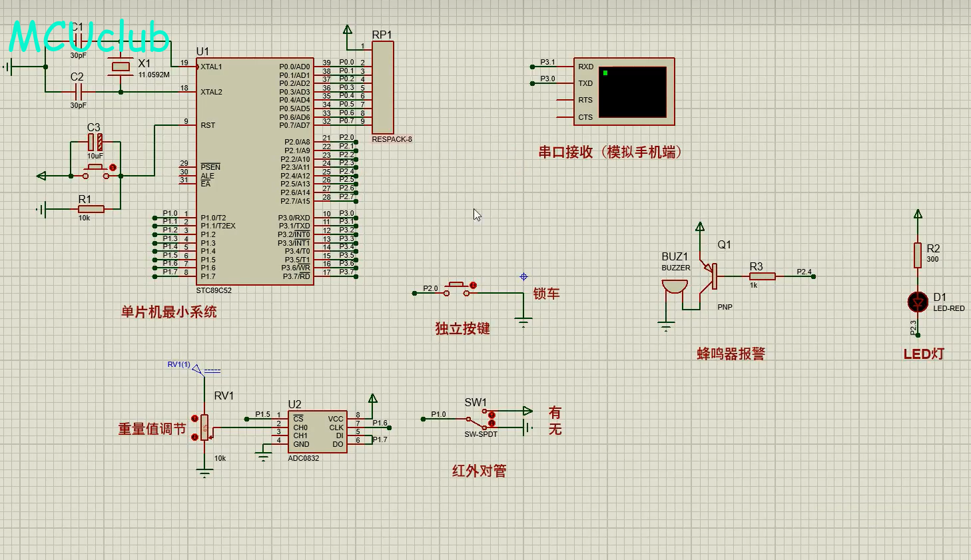Click the MCUclub watermark logo
The image size is (971, 560).
(x=89, y=37)
